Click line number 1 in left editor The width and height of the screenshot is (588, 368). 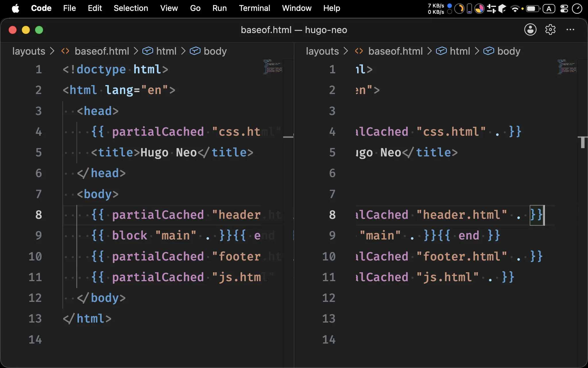click(39, 69)
